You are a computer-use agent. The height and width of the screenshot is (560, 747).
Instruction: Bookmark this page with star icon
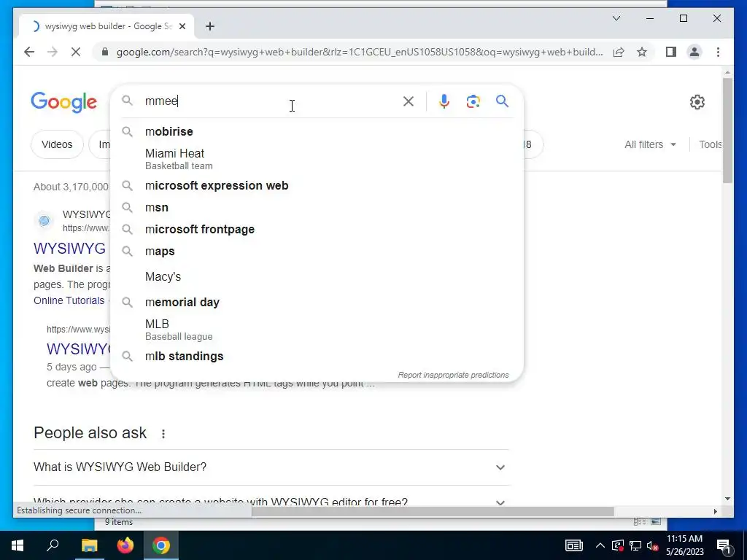tap(642, 52)
